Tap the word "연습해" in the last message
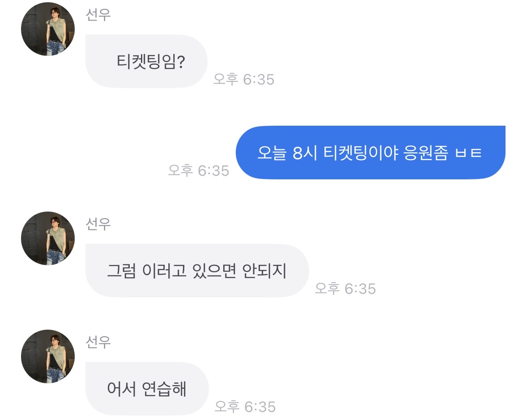This screenshot has height=420, width=527. 163,389
